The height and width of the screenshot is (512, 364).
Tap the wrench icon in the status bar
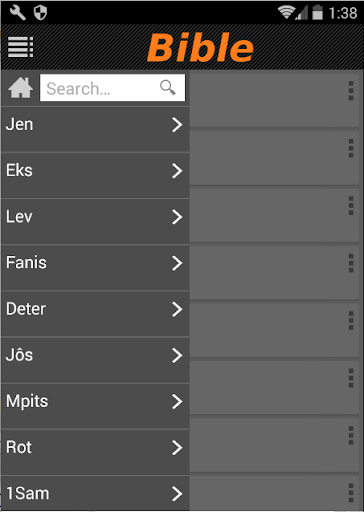(x=17, y=13)
